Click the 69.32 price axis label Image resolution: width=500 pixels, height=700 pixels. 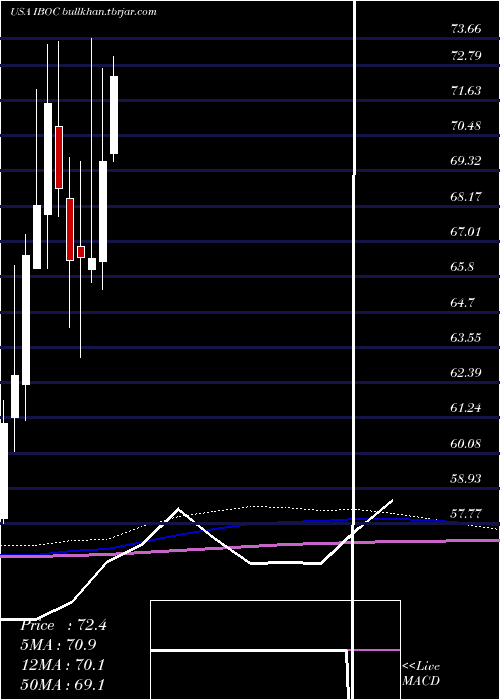pyautogui.click(x=466, y=161)
